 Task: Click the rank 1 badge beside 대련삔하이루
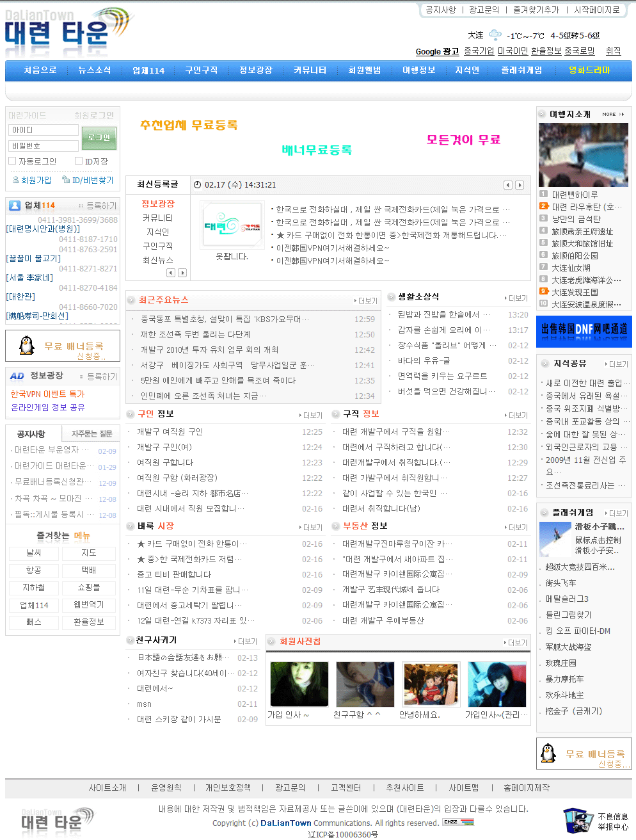(543, 194)
